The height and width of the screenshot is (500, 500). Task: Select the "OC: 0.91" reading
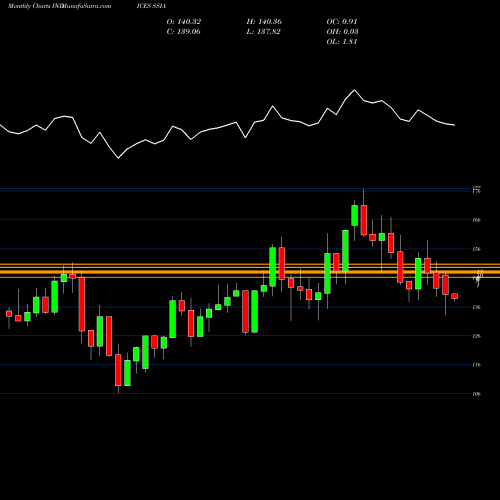click(342, 22)
